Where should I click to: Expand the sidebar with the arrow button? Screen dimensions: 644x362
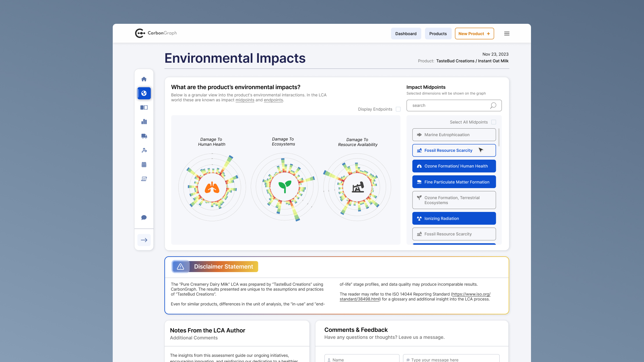point(144,240)
